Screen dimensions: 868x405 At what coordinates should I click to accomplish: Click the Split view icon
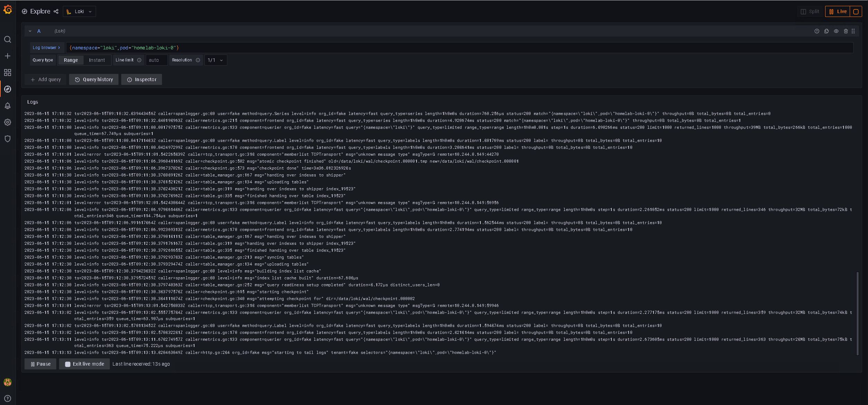click(x=804, y=11)
